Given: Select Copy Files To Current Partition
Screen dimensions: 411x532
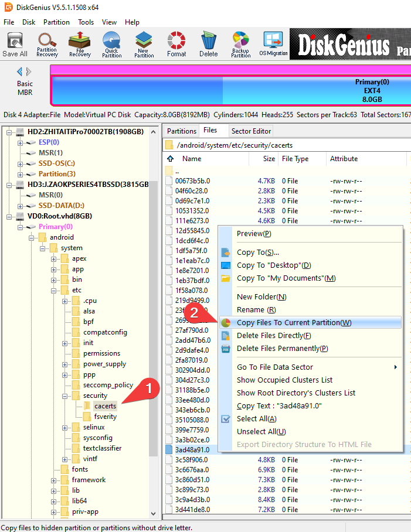Looking at the screenshot, I should click(294, 323).
